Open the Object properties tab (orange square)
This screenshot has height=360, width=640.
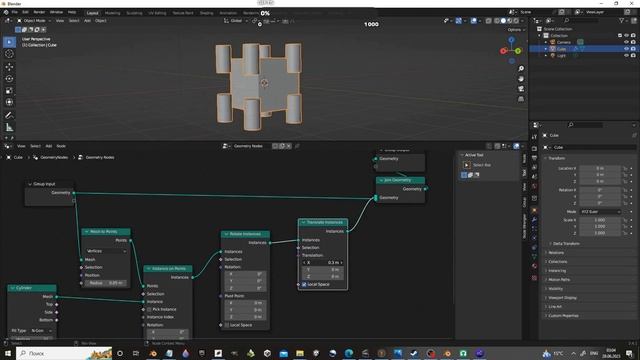click(x=534, y=211)
